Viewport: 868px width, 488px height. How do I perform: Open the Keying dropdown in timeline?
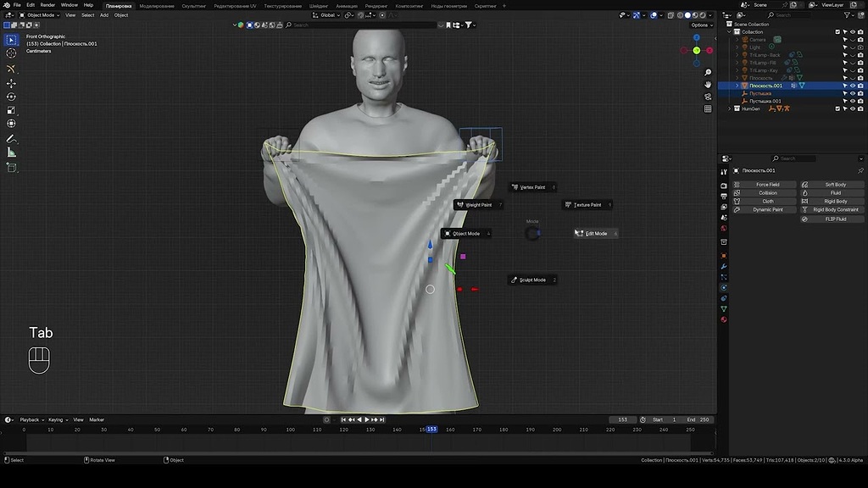tap(58, 420)
